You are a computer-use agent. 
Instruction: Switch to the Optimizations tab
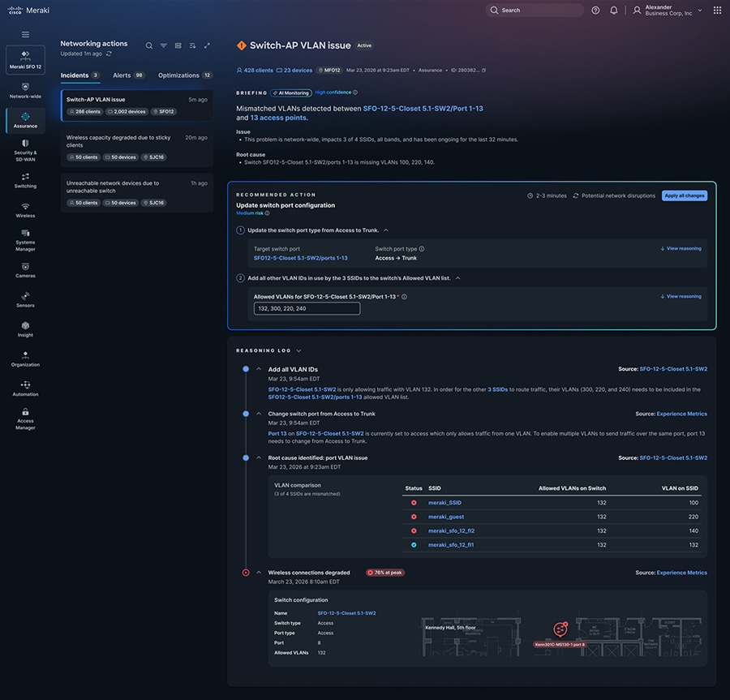[185, 75]
